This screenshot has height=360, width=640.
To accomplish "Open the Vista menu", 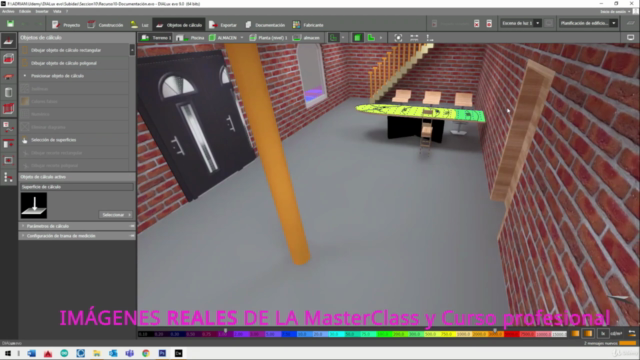I will click(x=57, y=11).
